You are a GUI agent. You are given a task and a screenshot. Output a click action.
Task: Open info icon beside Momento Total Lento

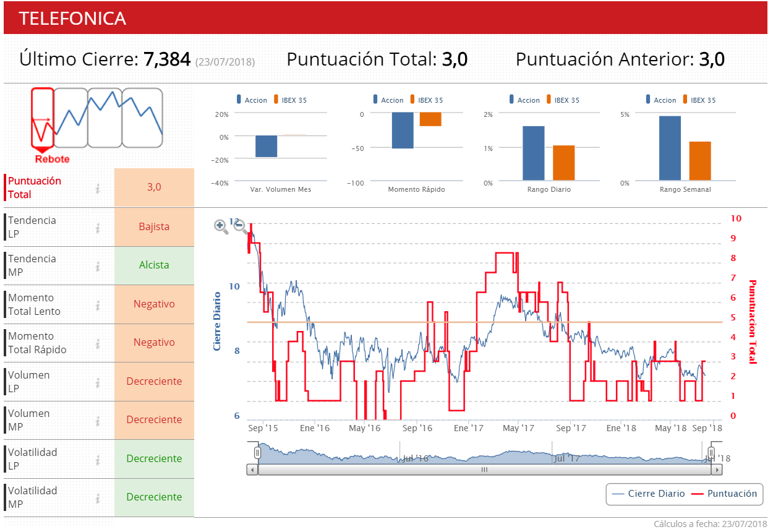[x=98, y=304]
